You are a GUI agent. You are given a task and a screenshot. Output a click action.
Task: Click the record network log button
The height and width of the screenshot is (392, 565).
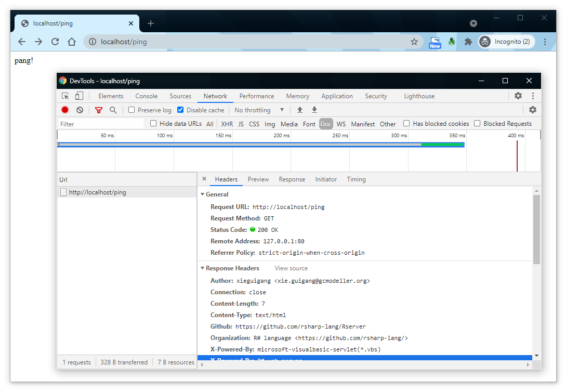click(x=65, y=110)
